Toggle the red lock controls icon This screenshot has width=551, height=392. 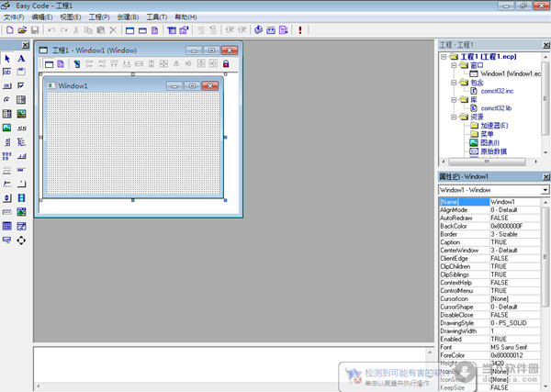pos(226,63)
